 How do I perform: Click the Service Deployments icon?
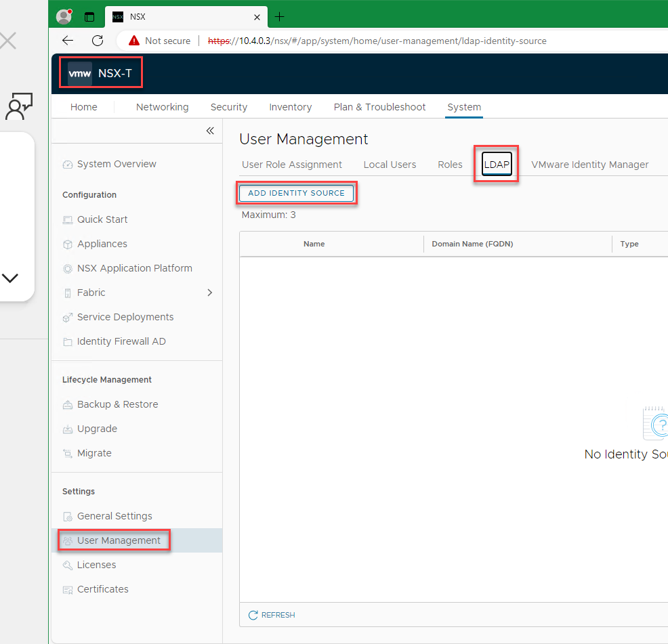coord(68,318)
